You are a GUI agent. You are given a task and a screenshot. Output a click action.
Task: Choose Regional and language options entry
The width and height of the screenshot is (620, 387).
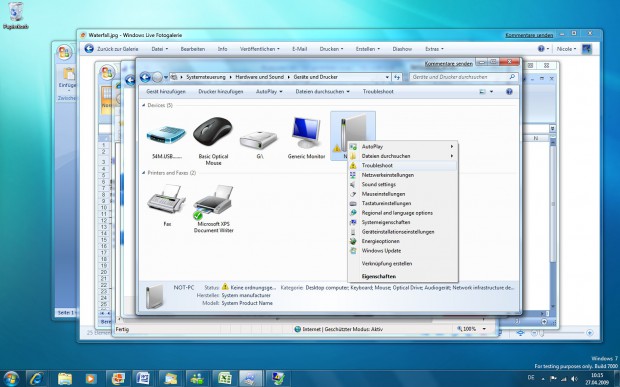click(x=403, y=213)
